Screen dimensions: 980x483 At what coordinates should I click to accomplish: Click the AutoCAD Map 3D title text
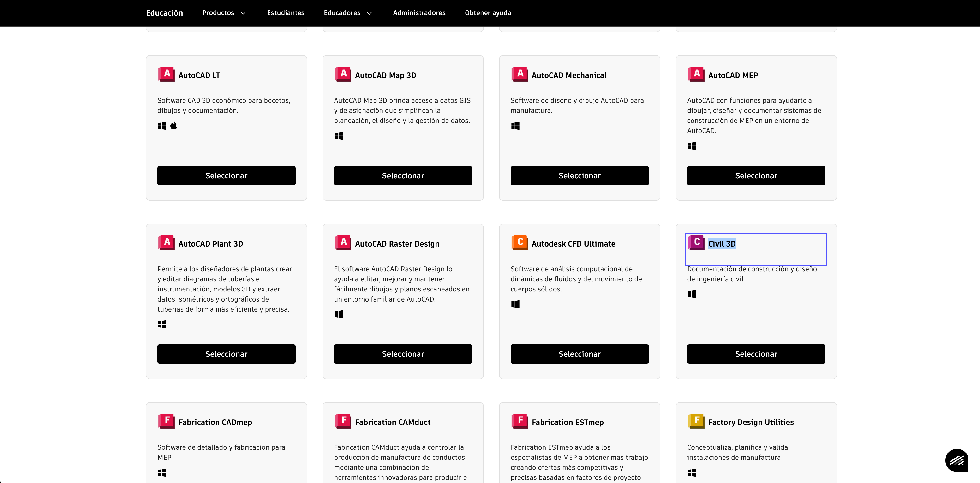pyautogui.click(x=385, y=75)
